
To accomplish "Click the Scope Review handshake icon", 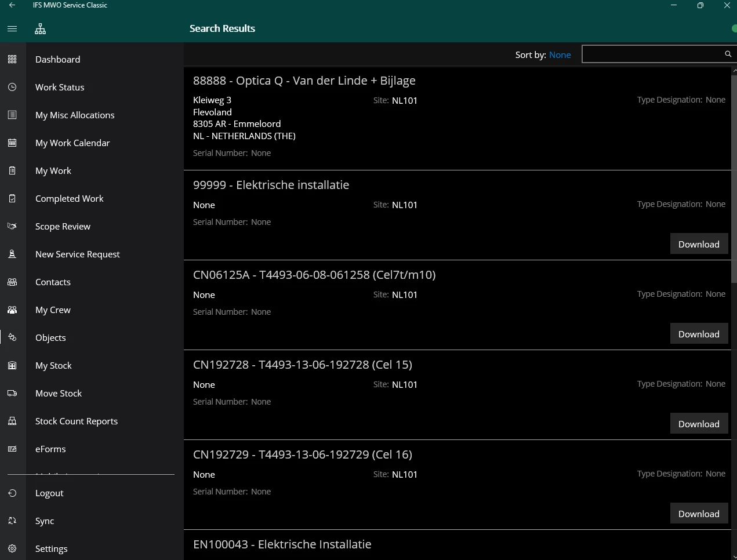I will click(x=12, y=226).
